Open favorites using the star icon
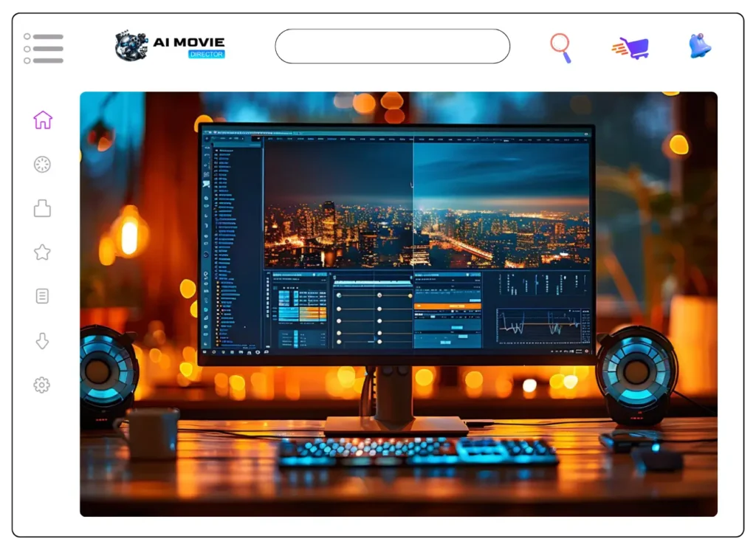This screenshot has height=550, width=756. tap(42, 252)
